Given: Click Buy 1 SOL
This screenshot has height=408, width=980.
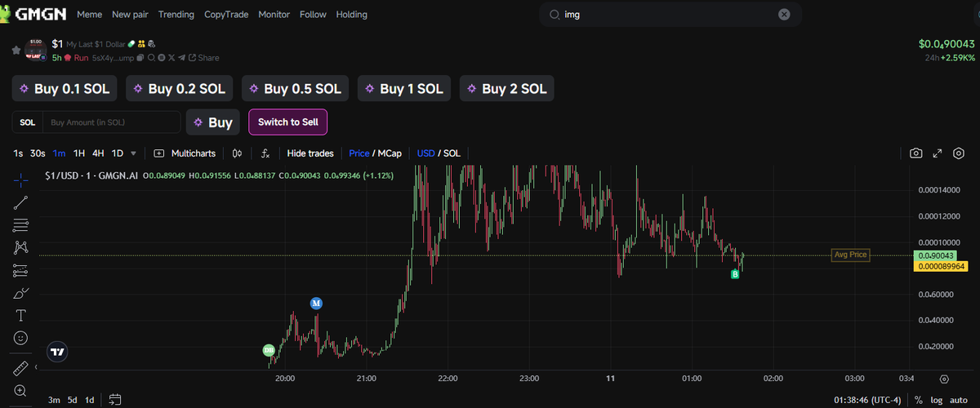Looking at the screenshot, I should point(405,89).
